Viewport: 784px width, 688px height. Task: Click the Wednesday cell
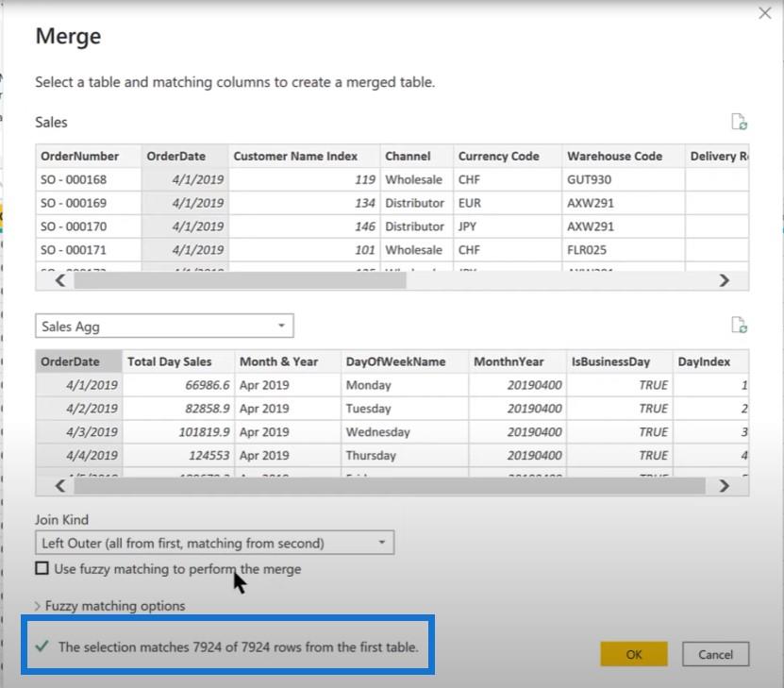pos(405,432)
